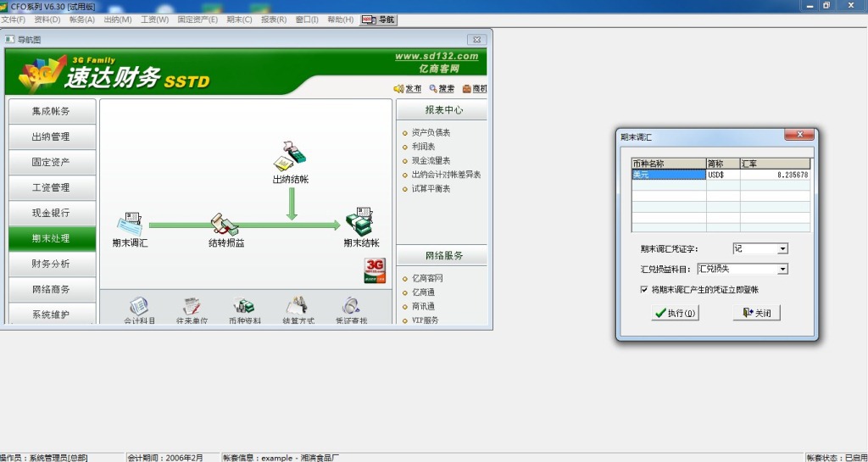Click the 关闭 button in 期末调汇 dialog

[x=757, y=313]
